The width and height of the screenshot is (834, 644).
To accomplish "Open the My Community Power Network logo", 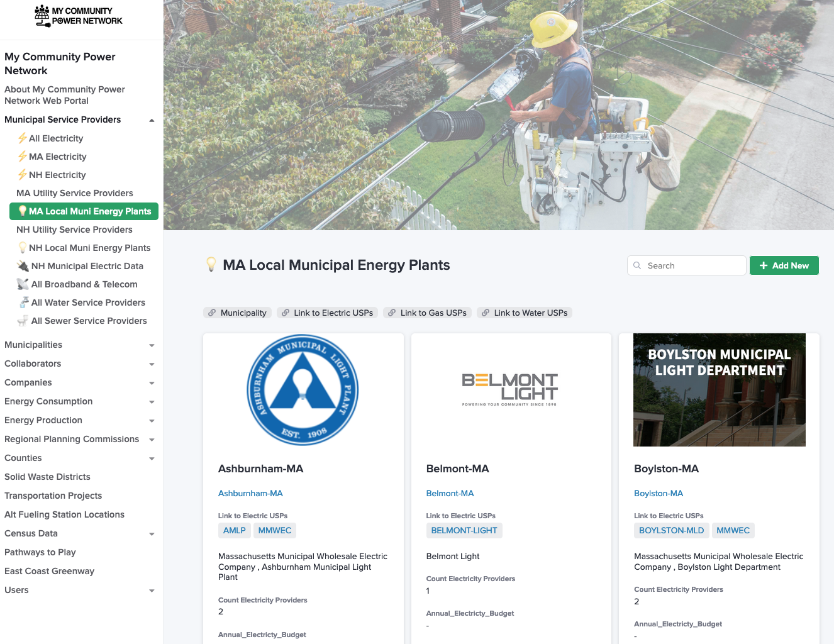I will tap(79, 16).
